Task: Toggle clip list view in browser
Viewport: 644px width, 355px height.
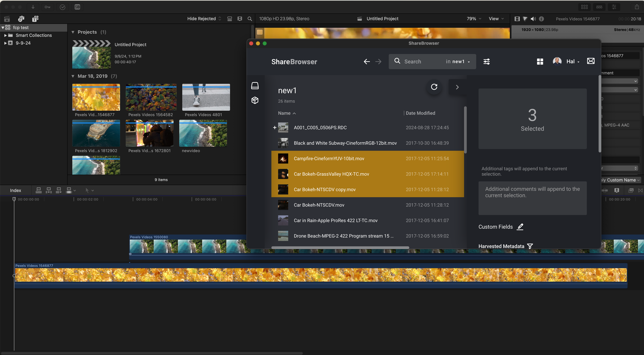Action: click(230, 19)
